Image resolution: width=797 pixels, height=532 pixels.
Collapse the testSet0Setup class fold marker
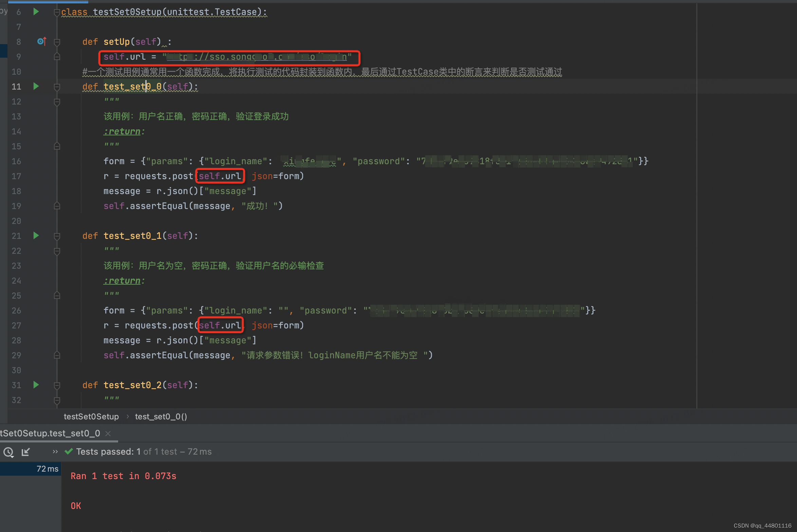pyautogui.click(x=57, y=13)
